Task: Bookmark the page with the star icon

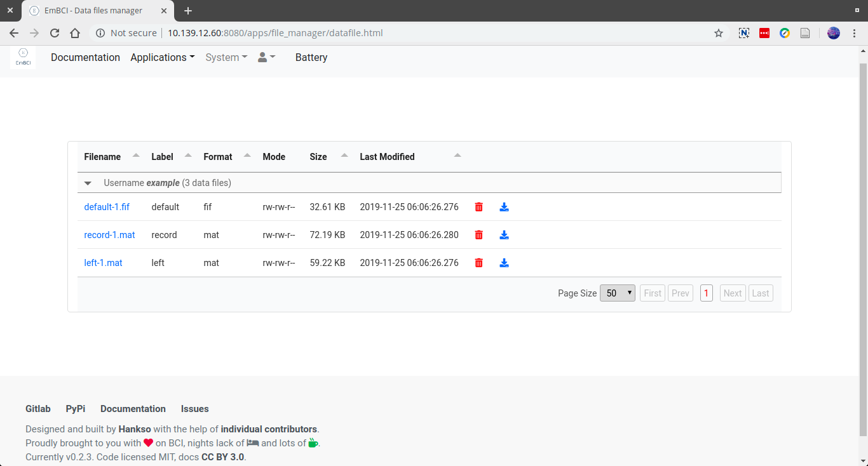Action: (718, 33)
